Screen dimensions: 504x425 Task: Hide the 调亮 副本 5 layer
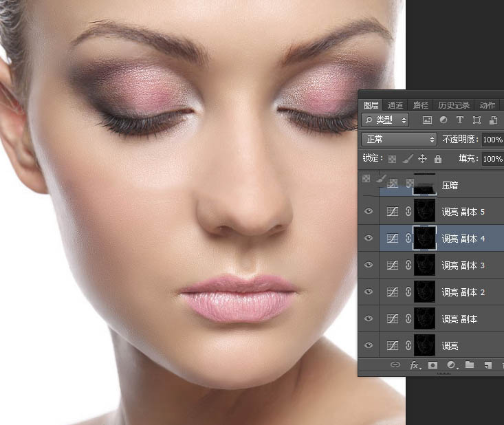369,212
